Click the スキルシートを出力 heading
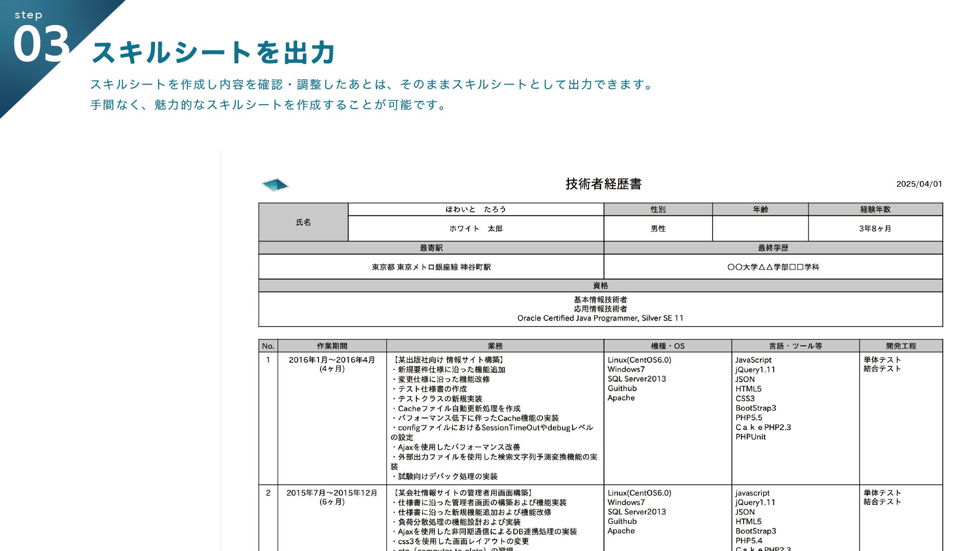 (x=213, y=53)
